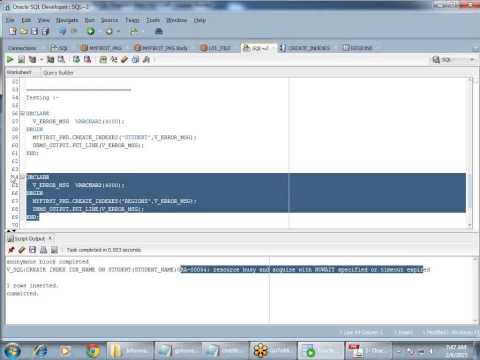
Task: Open the Window menu
Action: [x=177, y=20]
